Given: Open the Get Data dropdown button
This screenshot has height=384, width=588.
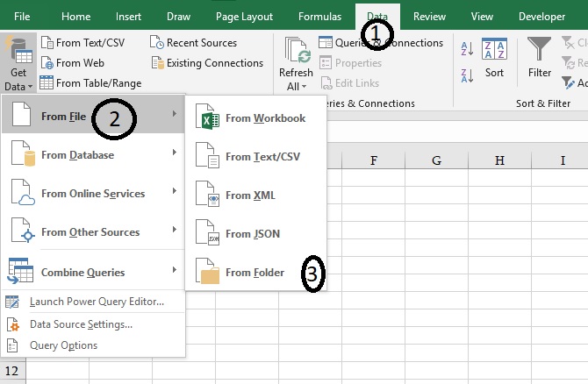Looking at the screenshot, I should (18, 63).
